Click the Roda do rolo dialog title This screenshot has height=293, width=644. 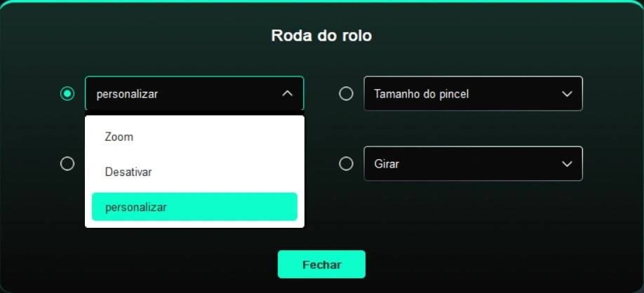(321, 36)
